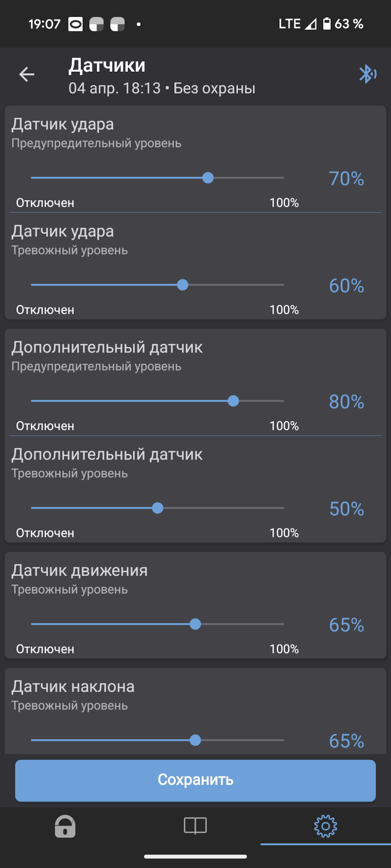The width and height of the screenshot is (391, 868).
Task: Tap the Bluetooth connection icon
Action: coord(367,74)
